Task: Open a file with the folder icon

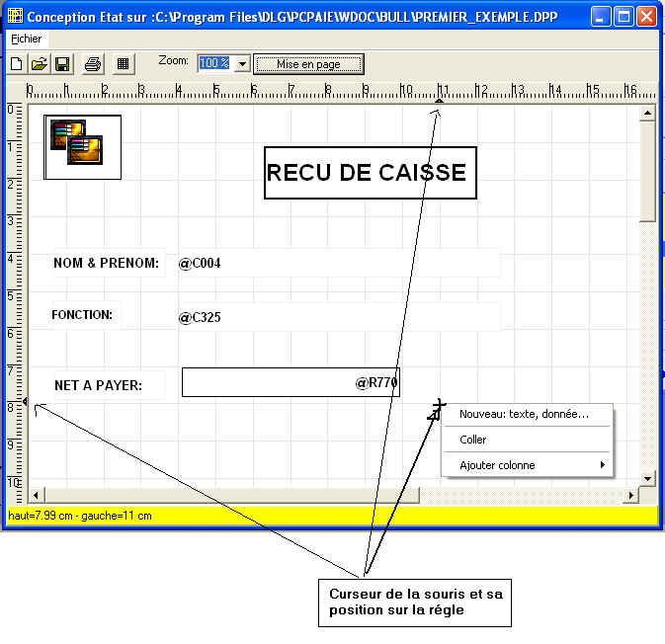Action: pyautogui.click(x=39, y=64)
